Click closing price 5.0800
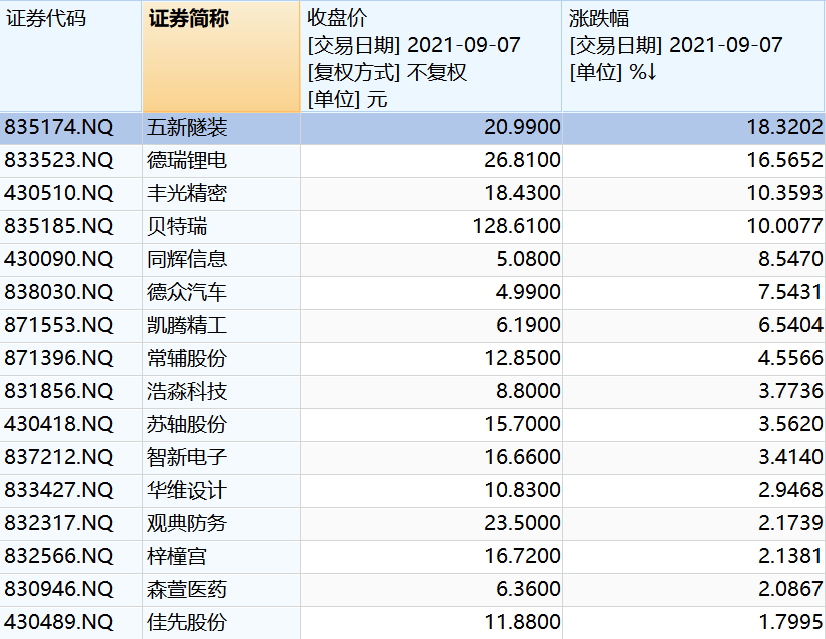The image size is (826, 639). coord(528,259)
